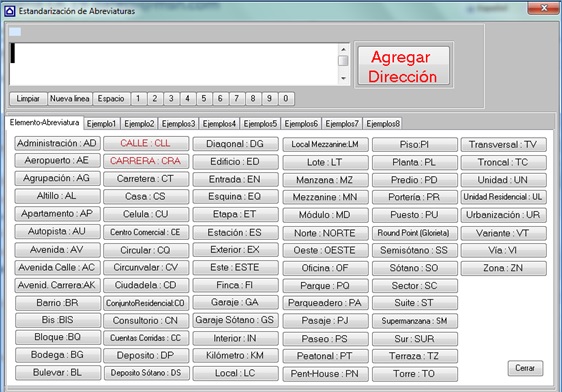This screenshot has height=392, width=562.
Task: Switch to the Ejemplos3 tab
Action: [178, 124]
